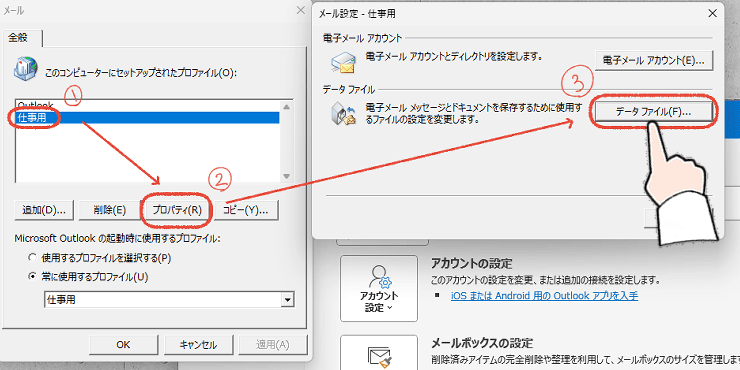The width and height of the screenshot is (740, 370).
Task: Click the データ ファイル(F)... button
Action: (x=654, y=112)
